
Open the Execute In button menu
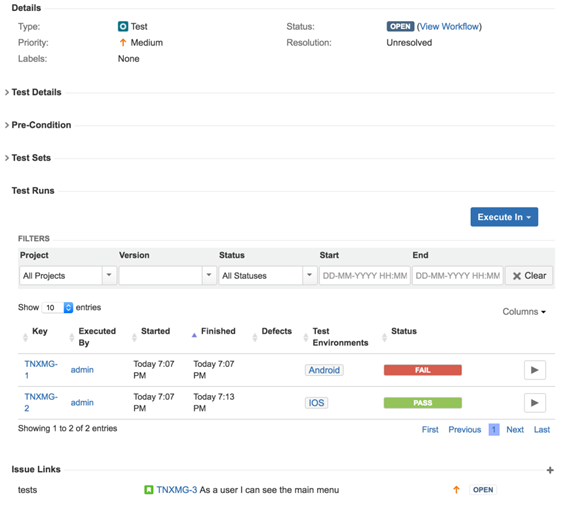(x=504, y=217)
